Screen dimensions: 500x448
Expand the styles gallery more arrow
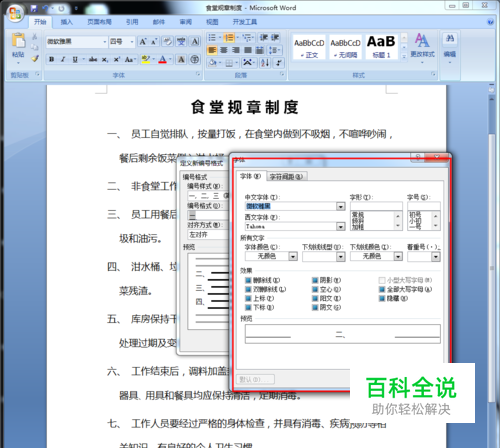(x=404, y=57)
